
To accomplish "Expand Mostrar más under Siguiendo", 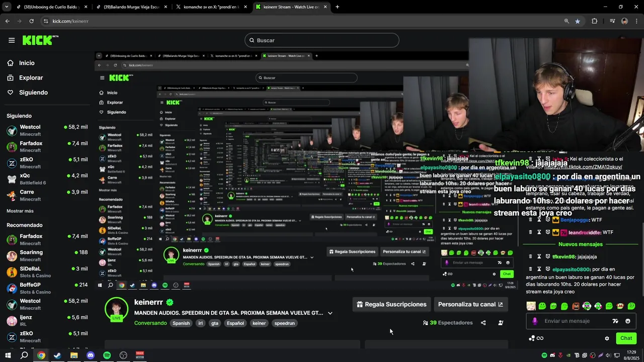I will [x=20, y=211].
